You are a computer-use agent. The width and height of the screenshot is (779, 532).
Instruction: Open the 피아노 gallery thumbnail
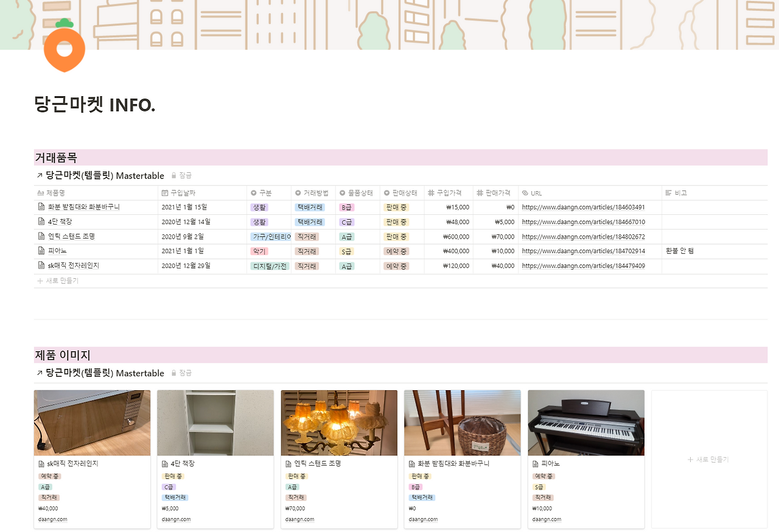586,423
